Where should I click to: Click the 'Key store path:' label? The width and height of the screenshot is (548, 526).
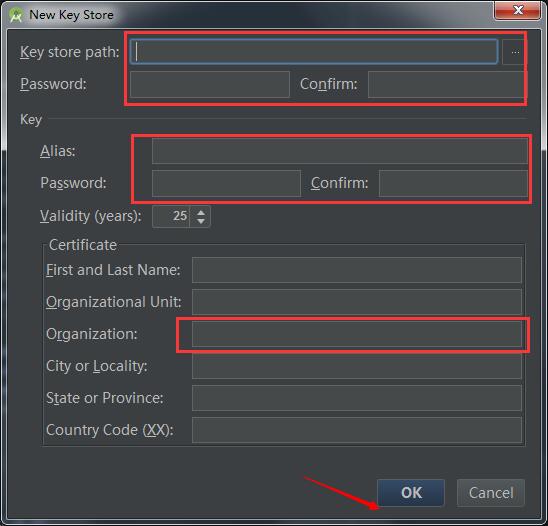70,52
